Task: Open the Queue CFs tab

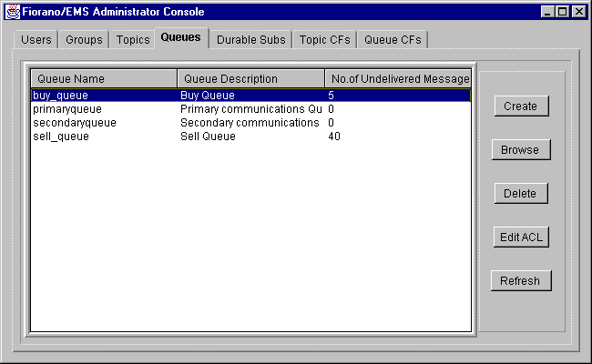Action: click(x=393, y=40)
